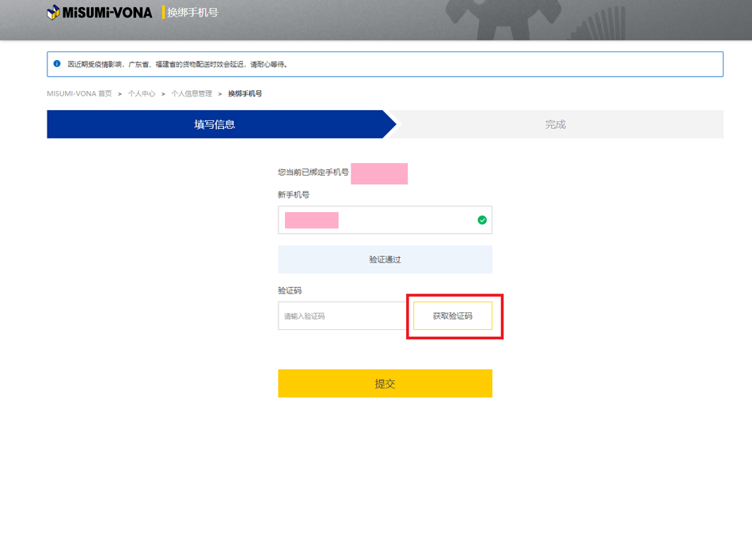Navigate to 个人信息管理 breadcrumb

192,93
